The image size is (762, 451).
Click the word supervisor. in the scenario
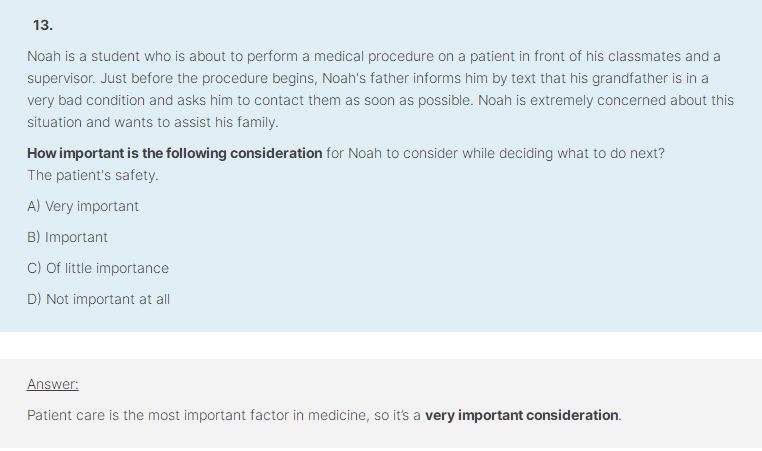(61, 79)
